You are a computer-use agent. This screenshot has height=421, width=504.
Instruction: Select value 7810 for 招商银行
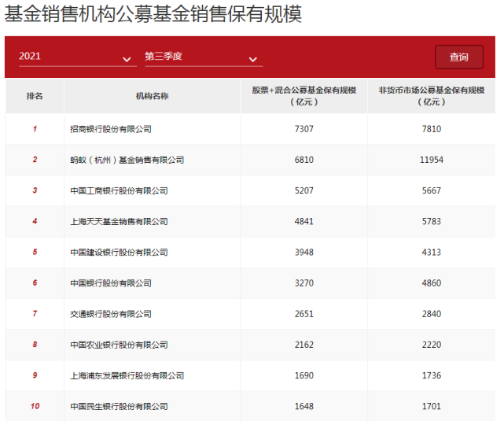432,129
